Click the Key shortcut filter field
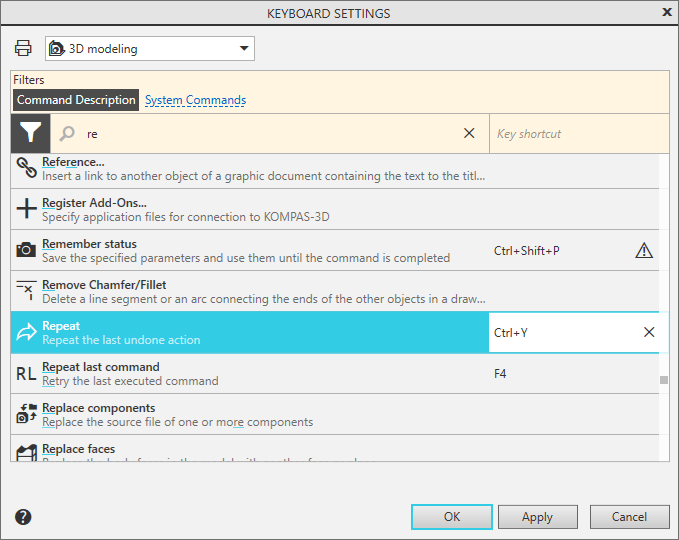 point(578,133)
